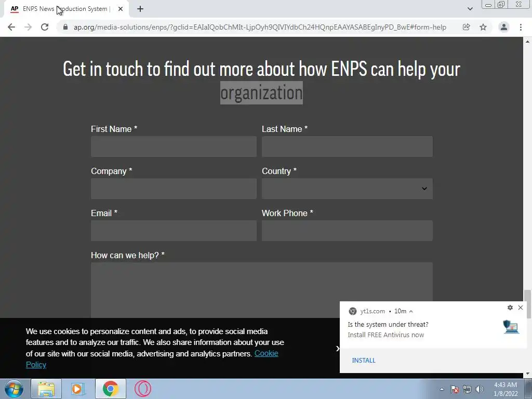The width and height of the screenshot is (532, 399).
Task: Click the highlighted word organization
Action: (262, 92)
